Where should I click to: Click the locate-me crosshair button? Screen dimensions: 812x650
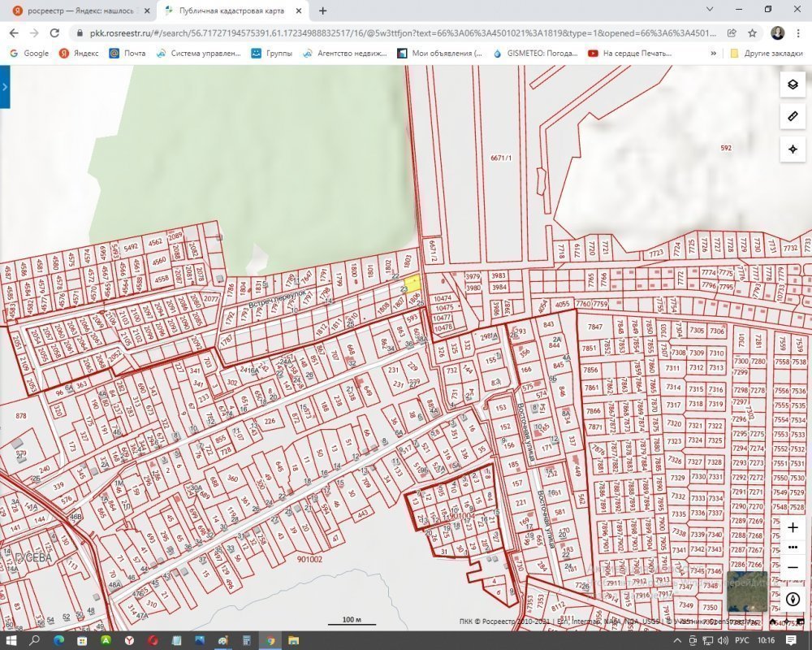(793, 149)
